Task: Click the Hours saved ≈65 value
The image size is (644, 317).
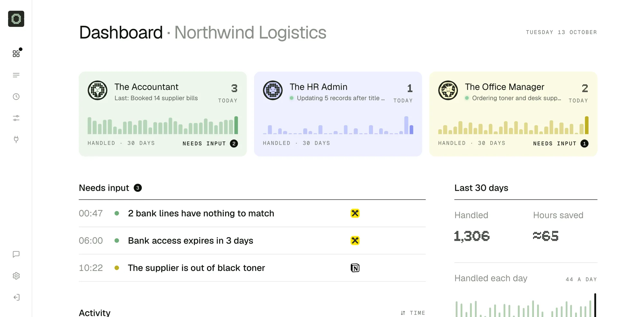Action: pos(545,236)
